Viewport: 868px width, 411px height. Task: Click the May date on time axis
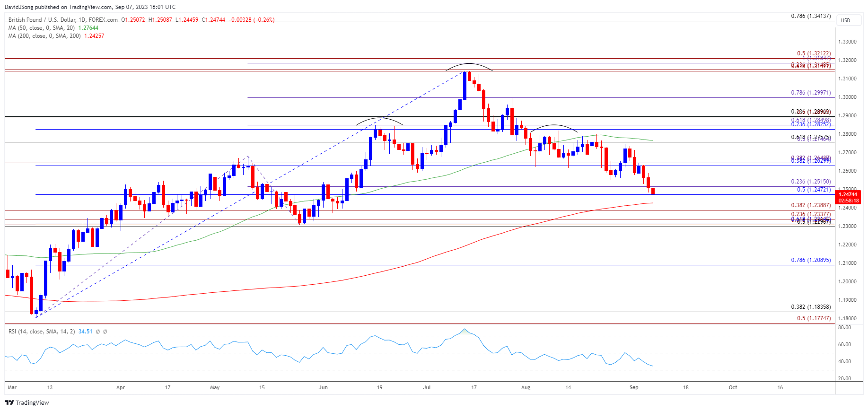coord(215,387)
